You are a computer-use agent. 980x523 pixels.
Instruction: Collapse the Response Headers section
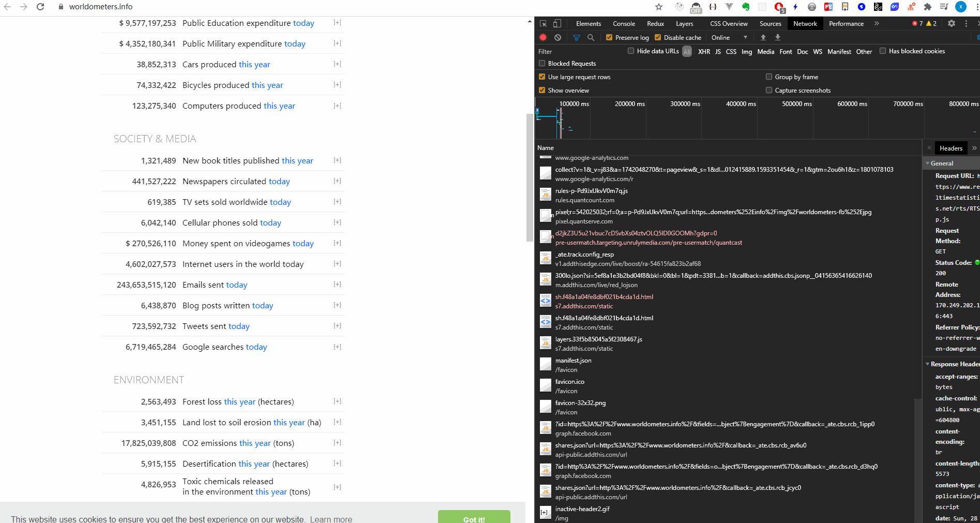[x=927, y=364]
